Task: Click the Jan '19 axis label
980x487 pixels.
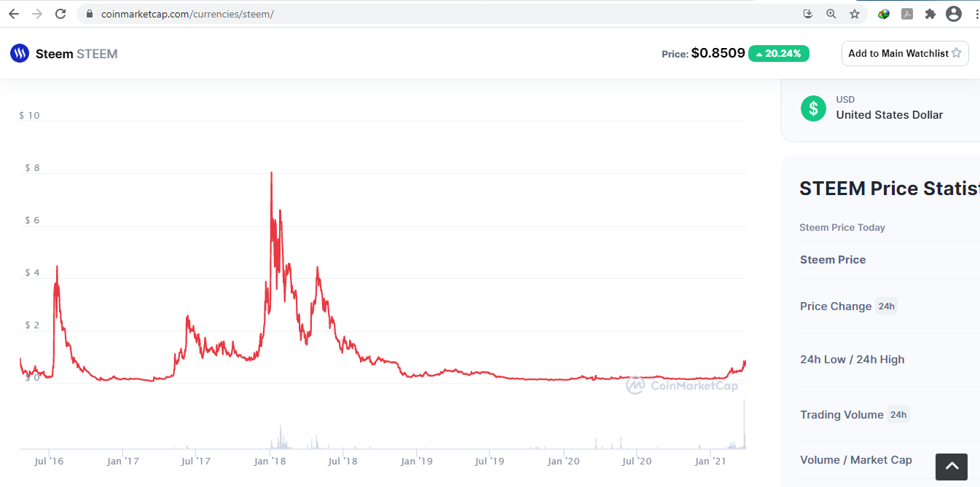Action: [417, 461]
